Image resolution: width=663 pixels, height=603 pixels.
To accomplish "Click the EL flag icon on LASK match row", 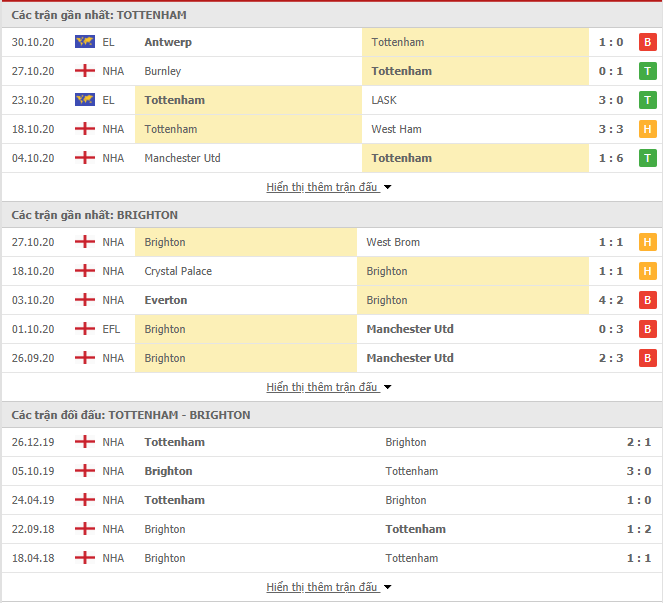I will tap(85, 99).
